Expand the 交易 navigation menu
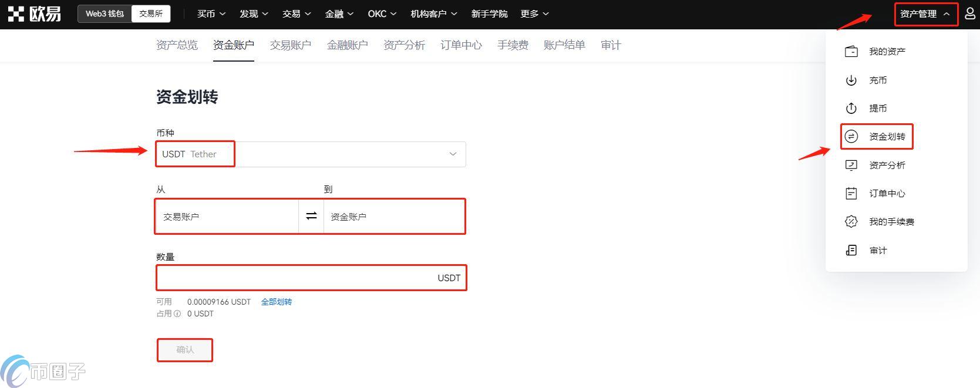The height and width of the screenshot is (388, 980). [x=297, y=14]
